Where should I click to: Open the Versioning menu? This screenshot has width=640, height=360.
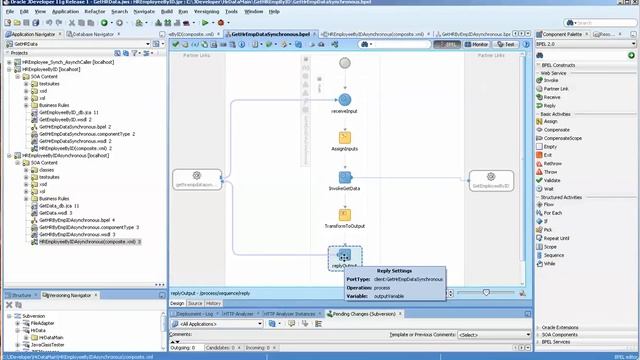[x=206, y=11]
